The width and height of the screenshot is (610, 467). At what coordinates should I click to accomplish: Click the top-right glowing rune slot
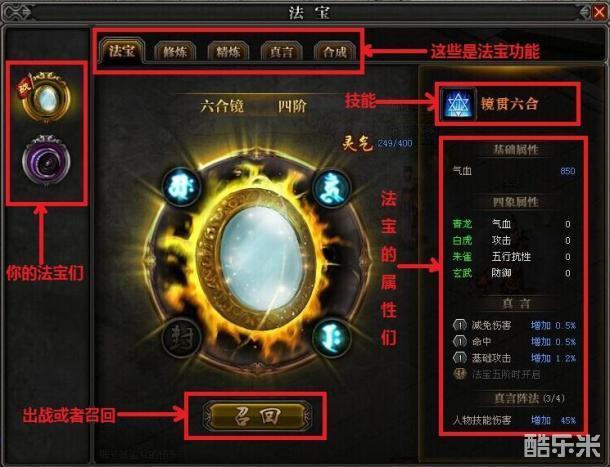click(x=331, y=187)
